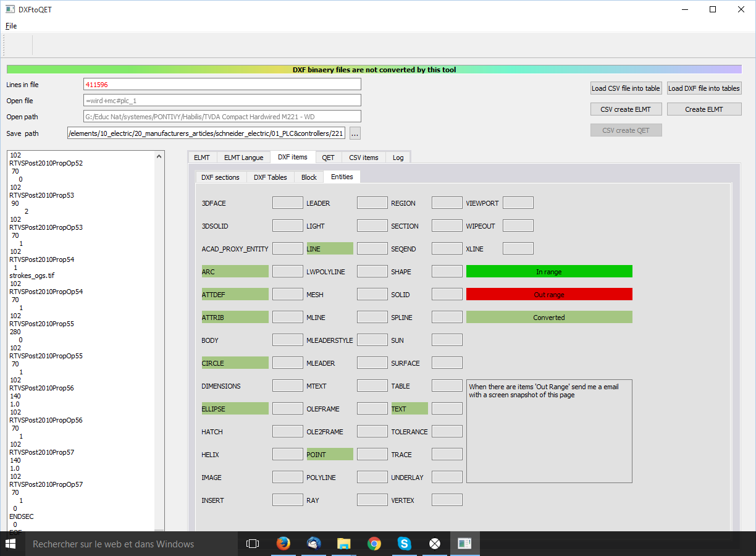Image resolution: width=756 pixels, height=556 pixels.
Task: Launch Thunderbird from the taskbar
Action: point(314,544)
